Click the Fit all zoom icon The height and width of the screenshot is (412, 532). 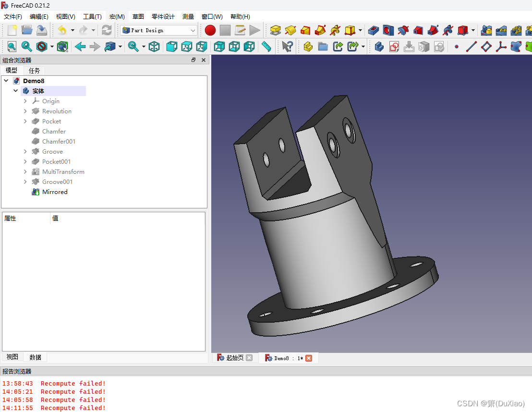click(12, 47)
